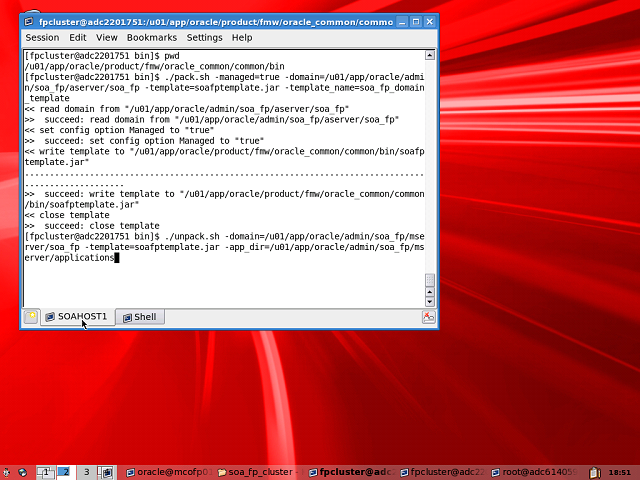
Task: Switch to virtual desktop 1 in pager
Action: 45,472
